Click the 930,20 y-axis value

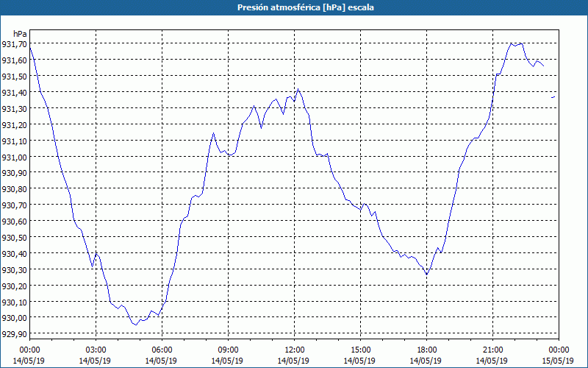(x=14, y=286)
